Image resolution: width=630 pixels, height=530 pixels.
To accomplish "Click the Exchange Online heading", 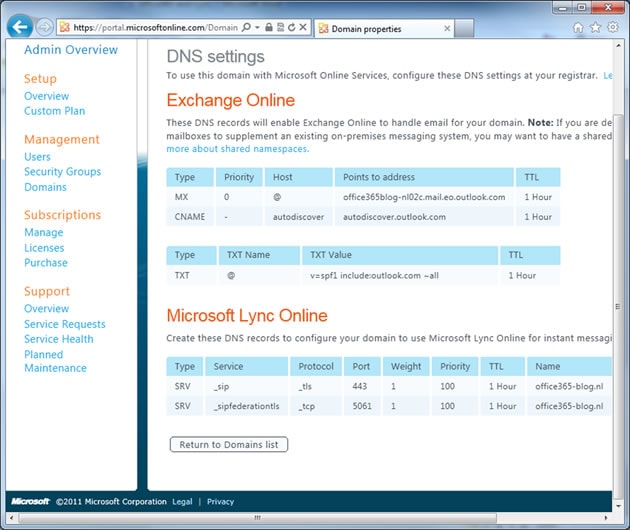I will click(x=231, y=100).
